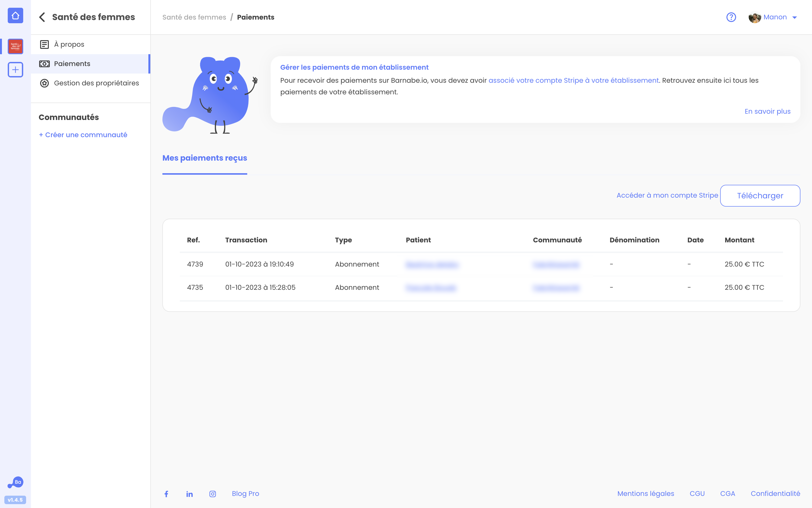This screenshot has width=812, height=508.
Task: Open the Instagram icon in the footer
Action: click(x=213, y=494)
